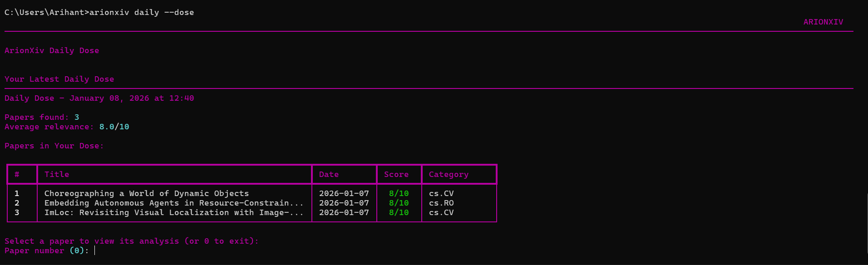Click the 'Your Latest Daily Dose' heading
The image size is (868, 265).
(x=59, y=79)
